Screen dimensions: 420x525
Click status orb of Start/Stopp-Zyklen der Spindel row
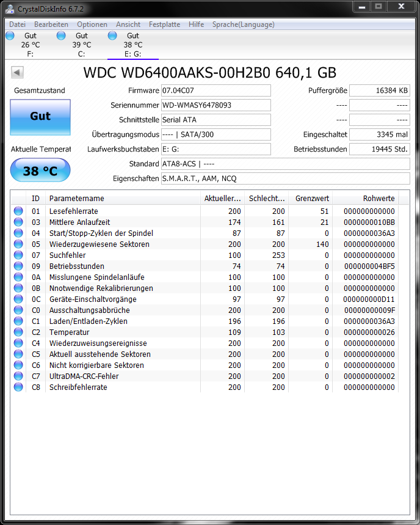18,233
